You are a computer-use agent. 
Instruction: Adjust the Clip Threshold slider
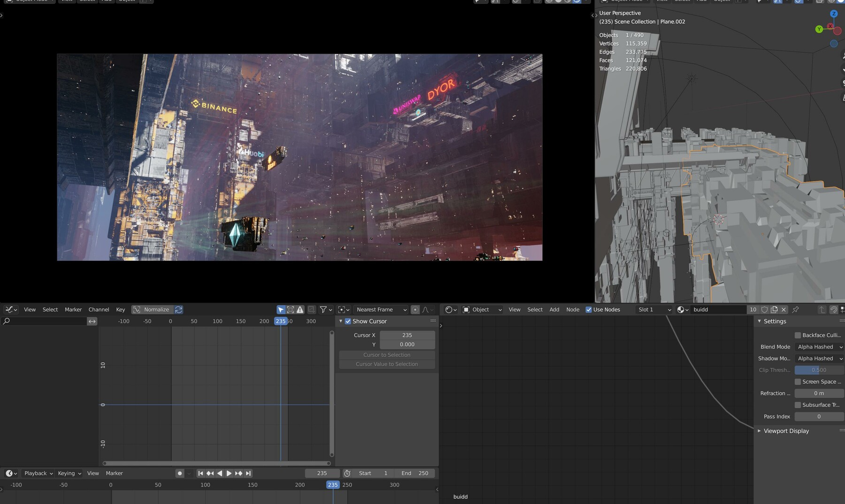pyautogui.click(x=819, y=370)
